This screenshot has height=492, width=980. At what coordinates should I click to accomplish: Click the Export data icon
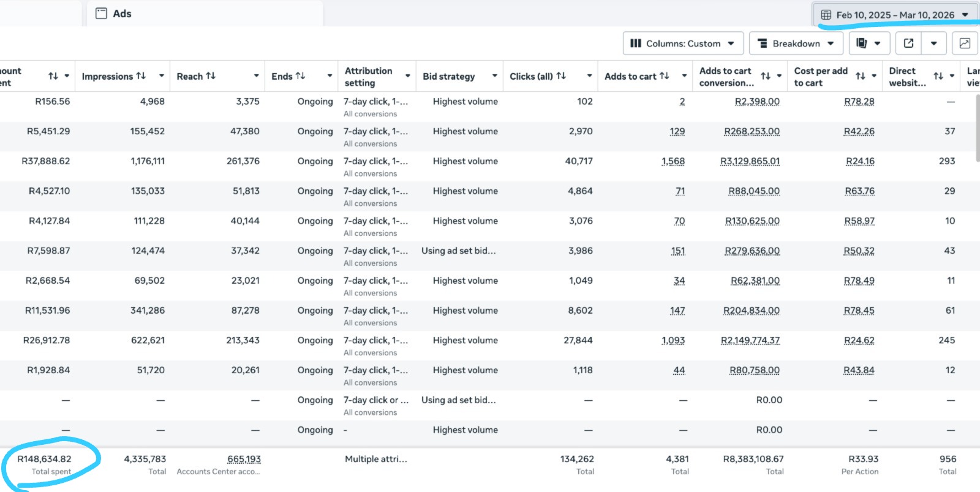pyautogui.click(x=909, y=44)
